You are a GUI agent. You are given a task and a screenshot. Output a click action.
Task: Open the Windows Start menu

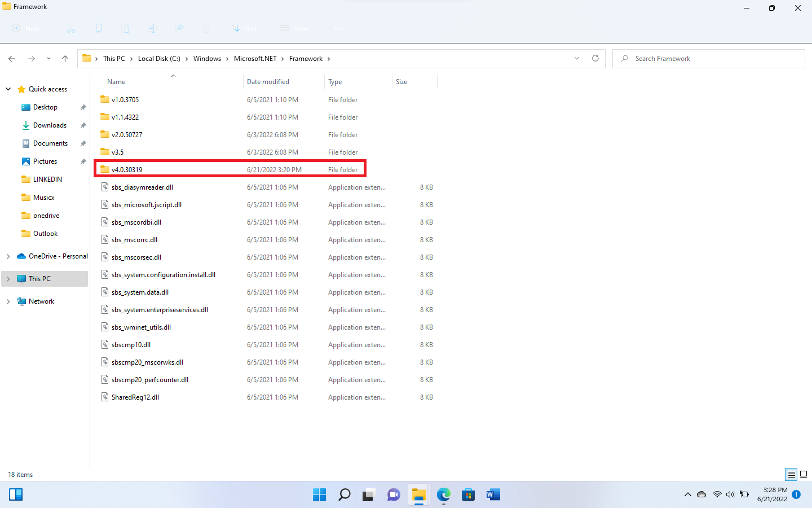click(x=319, y=495)
